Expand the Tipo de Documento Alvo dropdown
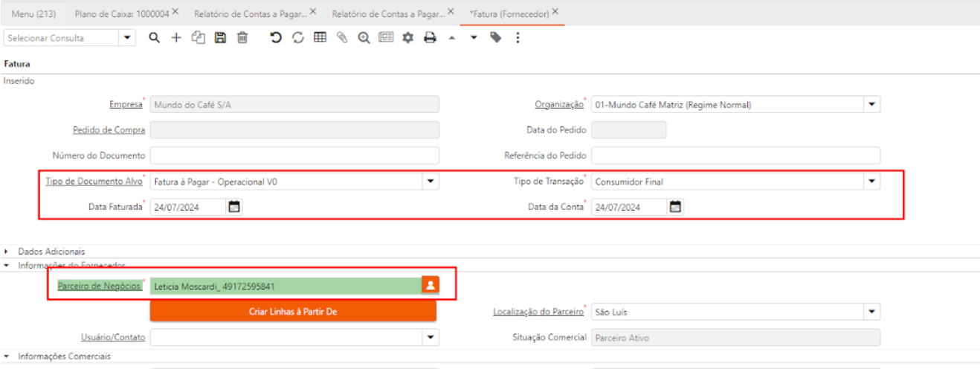 click(431, 182)
